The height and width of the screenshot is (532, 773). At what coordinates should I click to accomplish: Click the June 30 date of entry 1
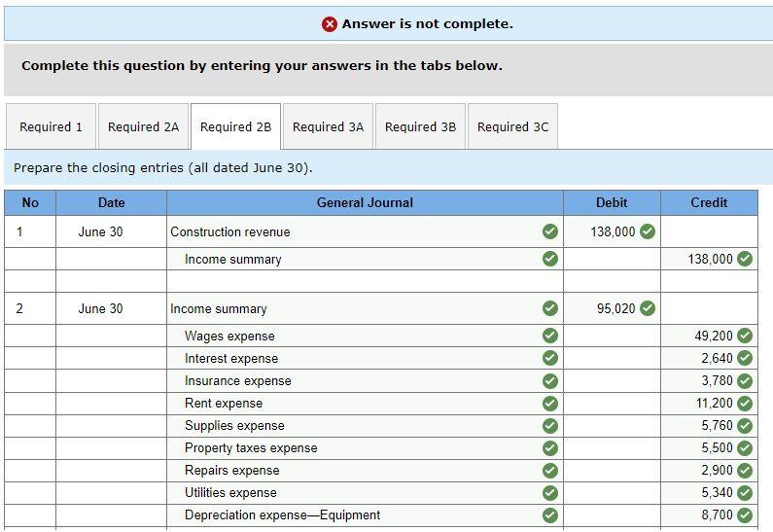click(100, 231)
